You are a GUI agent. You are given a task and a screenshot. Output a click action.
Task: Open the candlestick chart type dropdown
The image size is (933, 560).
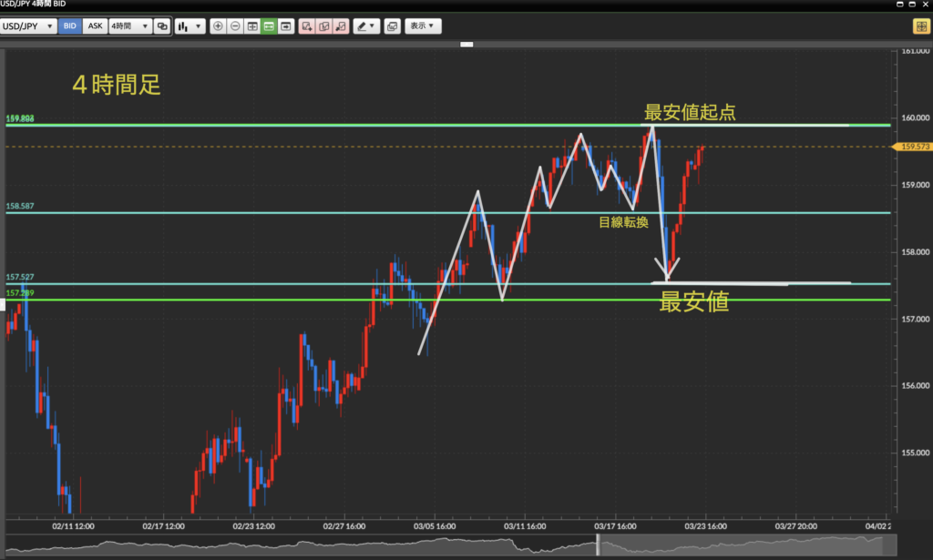pyautogui.click(x=190, y=26)
